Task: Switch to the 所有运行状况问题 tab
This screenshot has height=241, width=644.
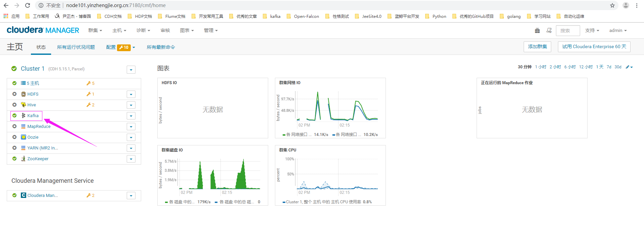Action: 76,47
